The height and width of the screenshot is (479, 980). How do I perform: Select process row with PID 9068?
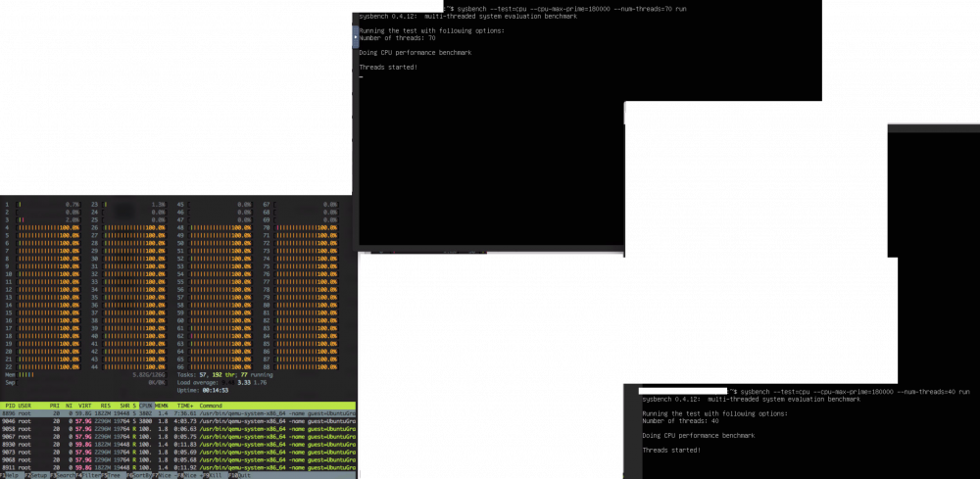tap(178, 460)
